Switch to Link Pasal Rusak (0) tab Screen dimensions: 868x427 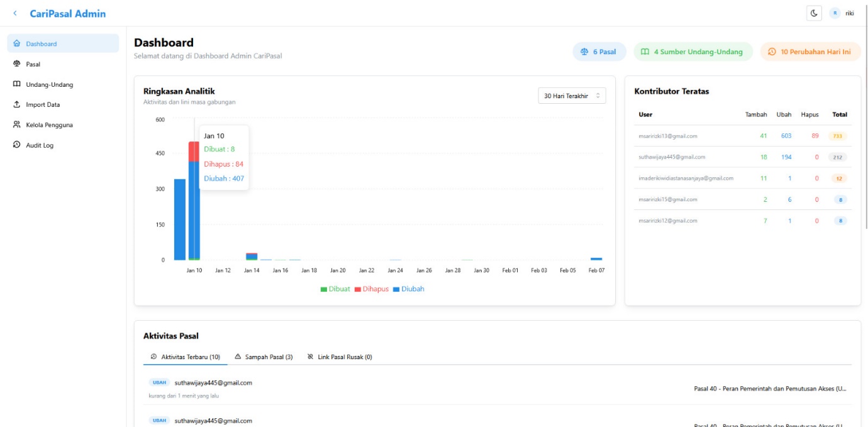pyautogui.click(x=340, y=357)
